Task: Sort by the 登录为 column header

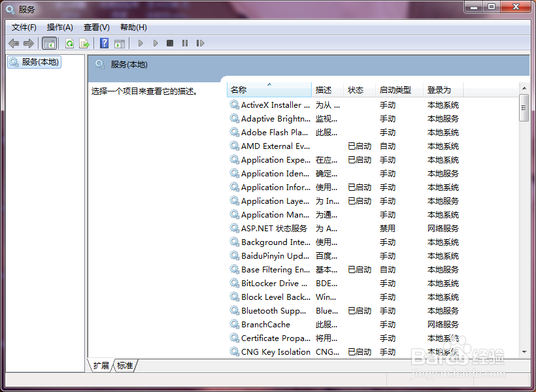Action: tap(443, 90)
